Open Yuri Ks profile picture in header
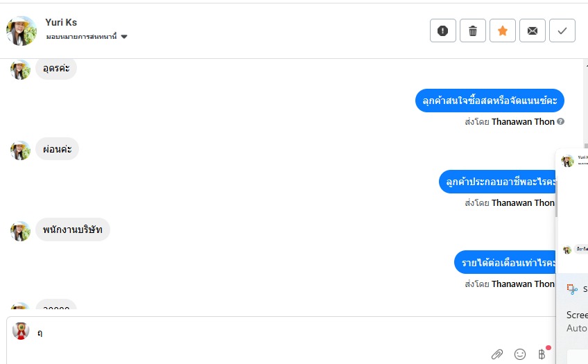588x364 pixels. click(21, 31)
